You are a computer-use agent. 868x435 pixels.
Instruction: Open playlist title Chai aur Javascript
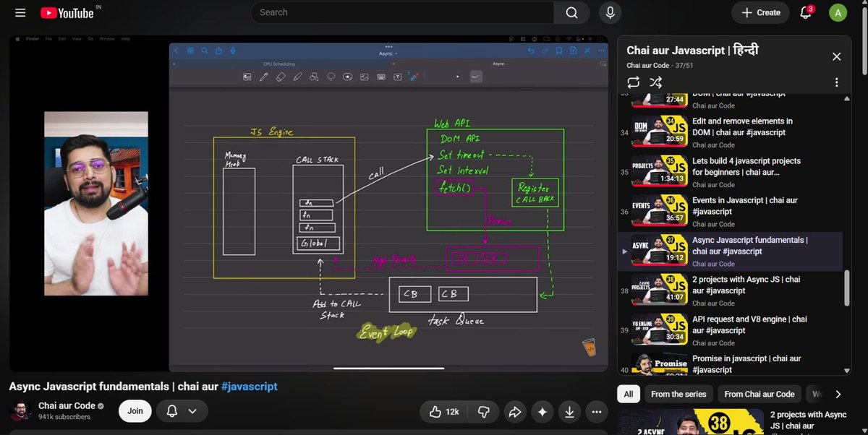coord(692,51)
